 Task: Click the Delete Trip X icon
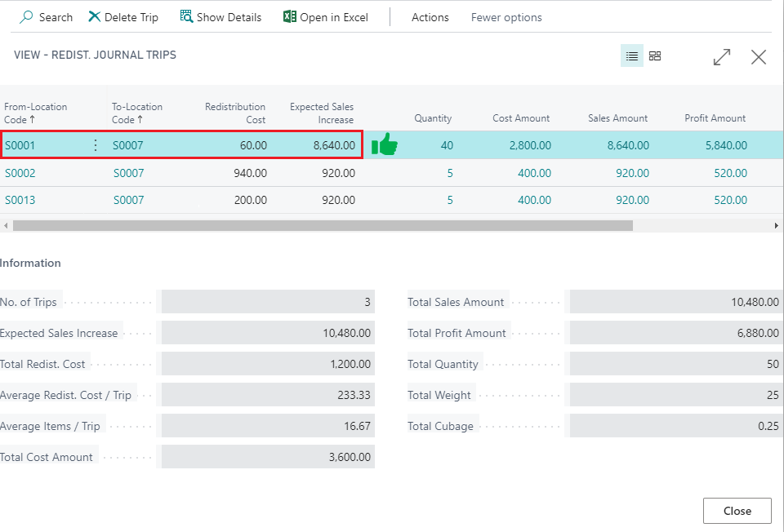(95, 17)
